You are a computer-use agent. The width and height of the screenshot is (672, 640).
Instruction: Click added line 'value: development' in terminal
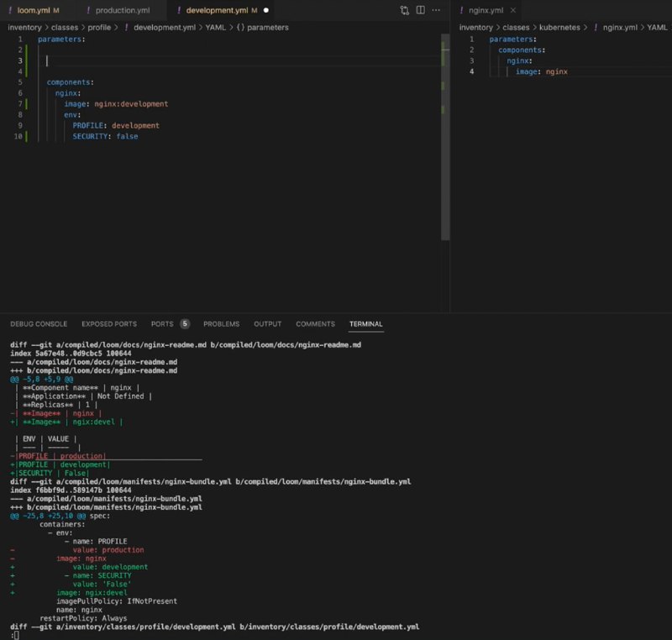tap(110, 567)
